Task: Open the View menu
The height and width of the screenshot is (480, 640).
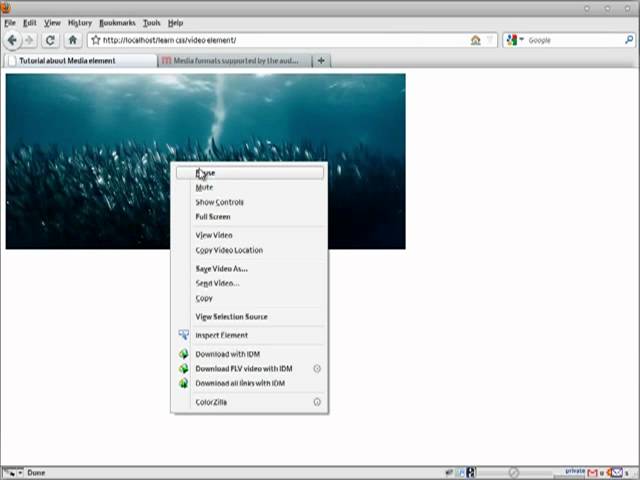Action: click(x=52, y=23)
